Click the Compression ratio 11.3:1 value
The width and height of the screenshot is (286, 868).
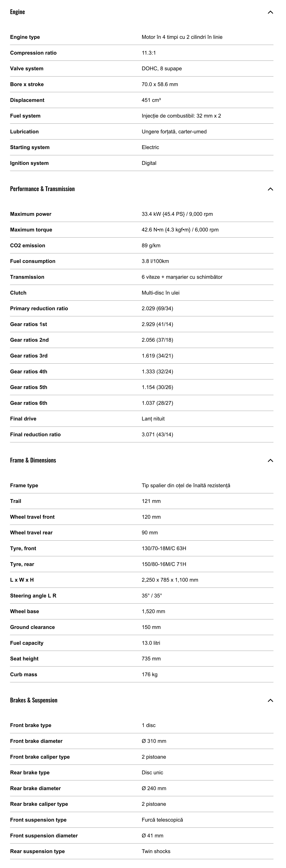click(x=148, y=53)
